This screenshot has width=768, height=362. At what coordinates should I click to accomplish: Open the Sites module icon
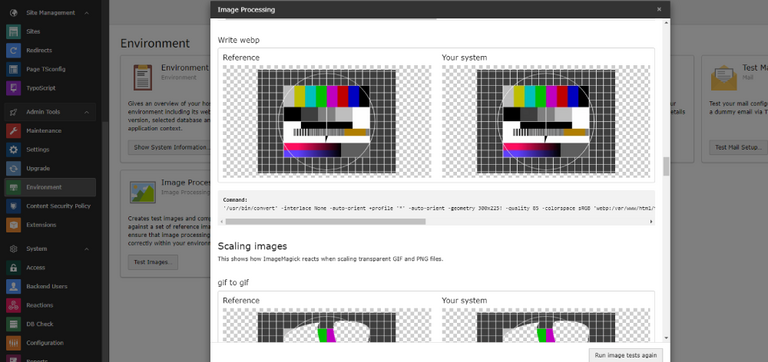[x=14, y=31]
